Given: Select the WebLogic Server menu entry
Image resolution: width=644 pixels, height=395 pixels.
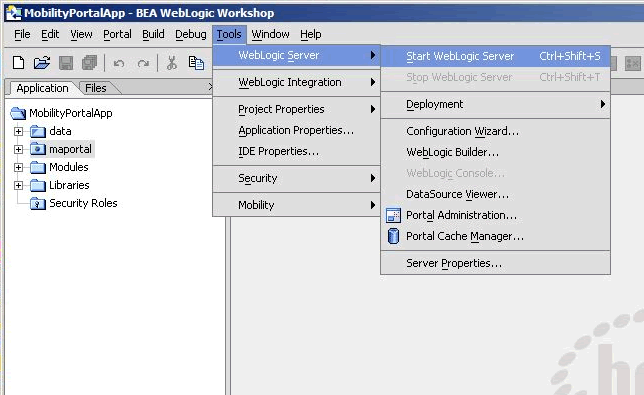Looking at the screenshot, I should click(x=296, y=55).
